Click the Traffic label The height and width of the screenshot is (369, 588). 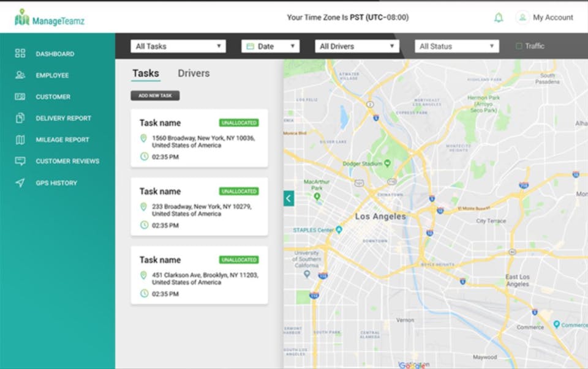pyautogui.click(x=534, y=46)
